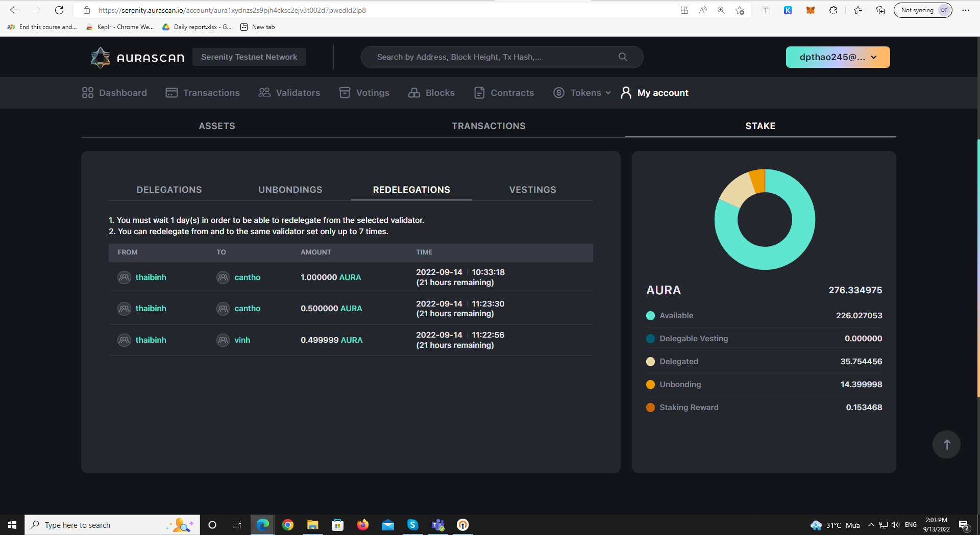Click the Validators people icon
980x535 pixels.
click(x=264, y=92)
